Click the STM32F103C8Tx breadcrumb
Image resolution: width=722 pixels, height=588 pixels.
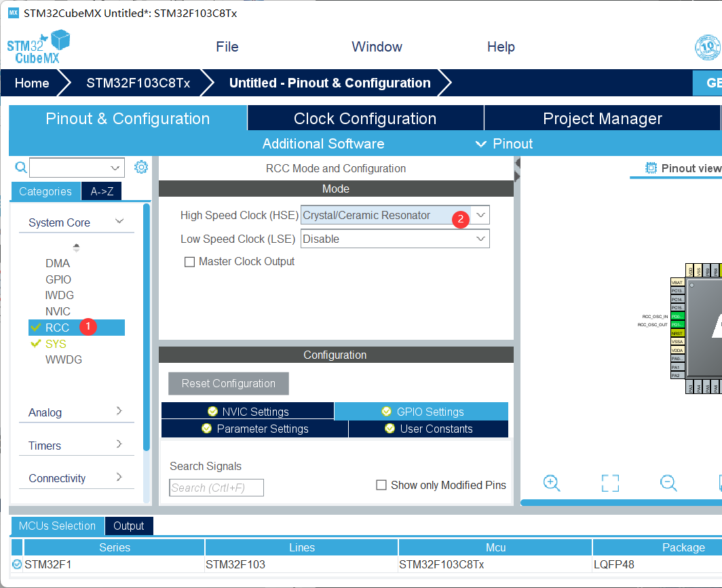click(138, 83)
